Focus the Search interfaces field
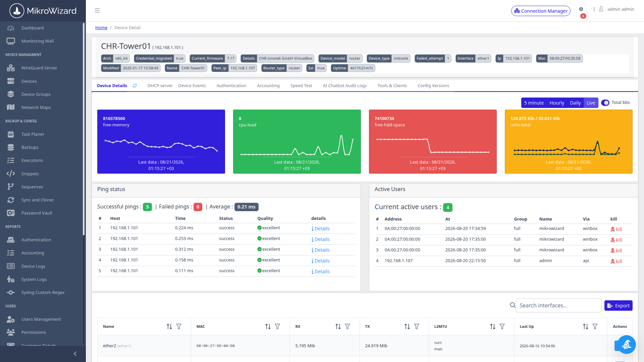This screenshot has height=362, width=644. (x=558, y=305)
